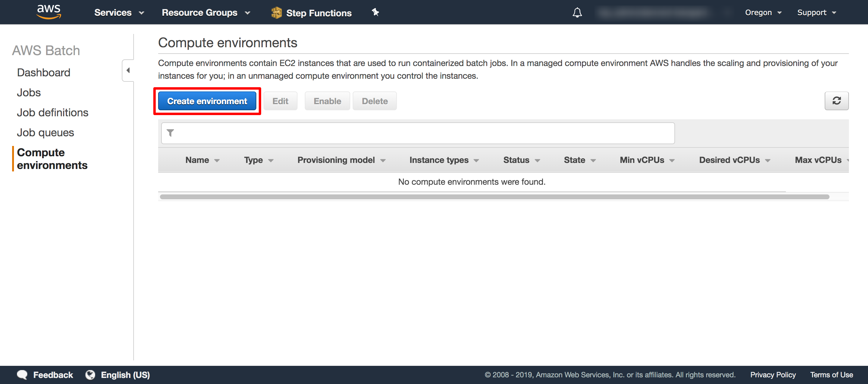Open Job queues in sidebar
The height and width of the screenshot is (384, 868).
click(x=45, y=133)
